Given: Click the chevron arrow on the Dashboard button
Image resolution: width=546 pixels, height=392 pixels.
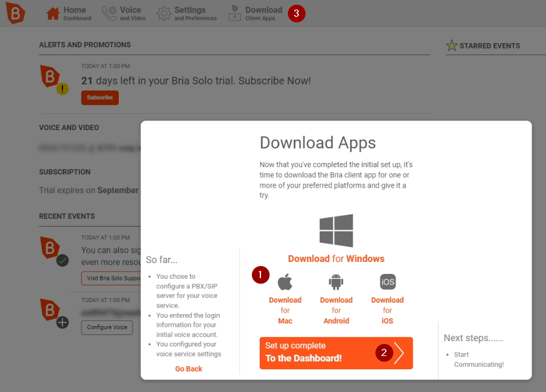Looking at the screenshot, I should click(x=399, y=352).
